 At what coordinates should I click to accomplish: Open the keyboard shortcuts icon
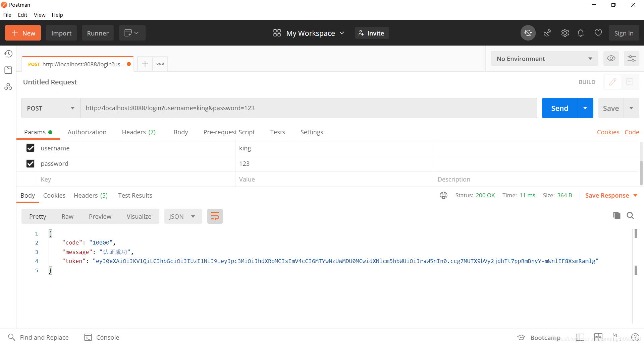617,337
